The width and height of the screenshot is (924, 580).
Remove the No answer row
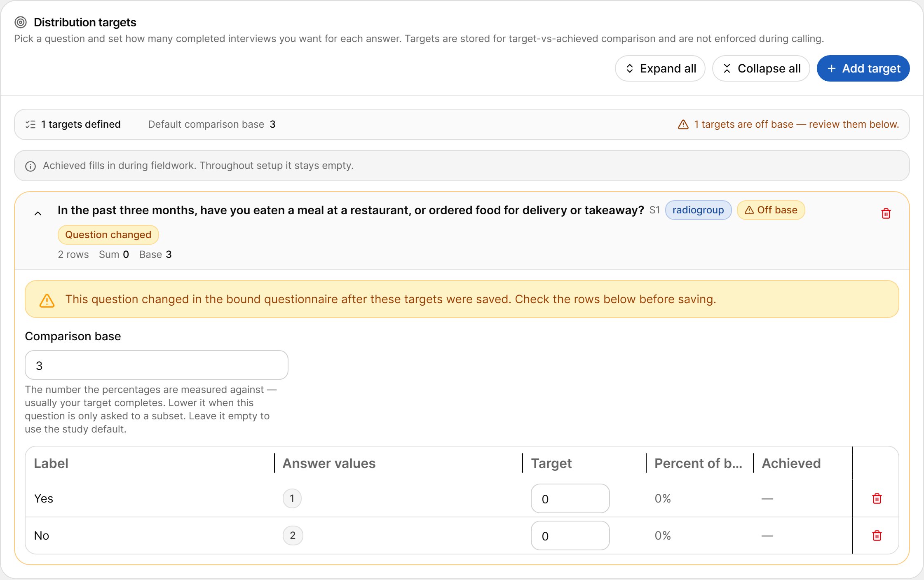877,536
